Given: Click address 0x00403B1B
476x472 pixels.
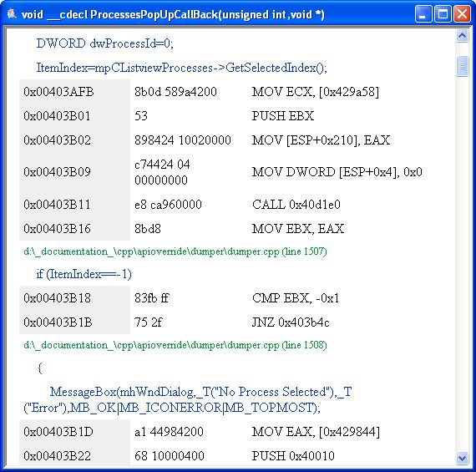Looking at the screenshot, I should click(x=58, y=322).
